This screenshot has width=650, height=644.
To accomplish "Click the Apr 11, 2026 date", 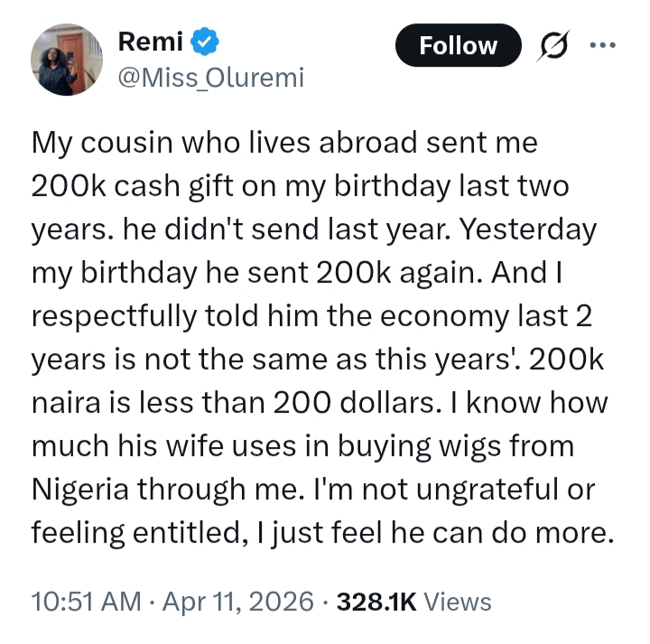I will 240,602.
